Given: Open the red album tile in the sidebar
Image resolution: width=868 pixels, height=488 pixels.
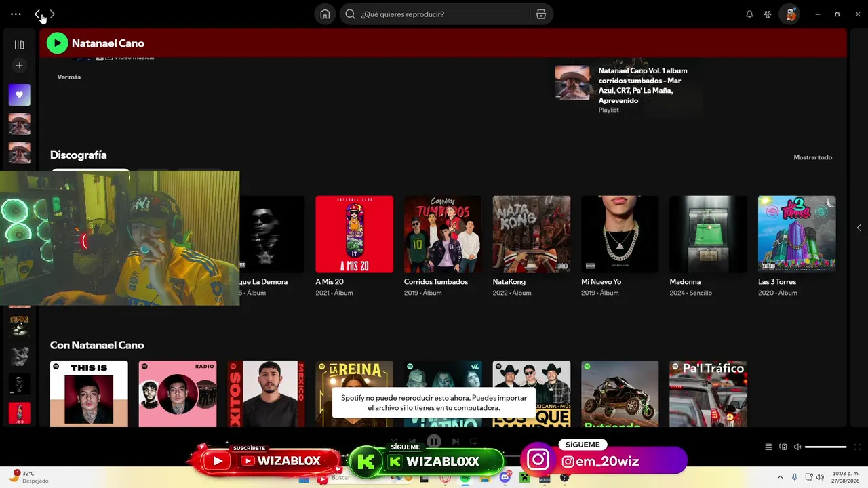Looking at the screenshot, I should coord(19,413).
